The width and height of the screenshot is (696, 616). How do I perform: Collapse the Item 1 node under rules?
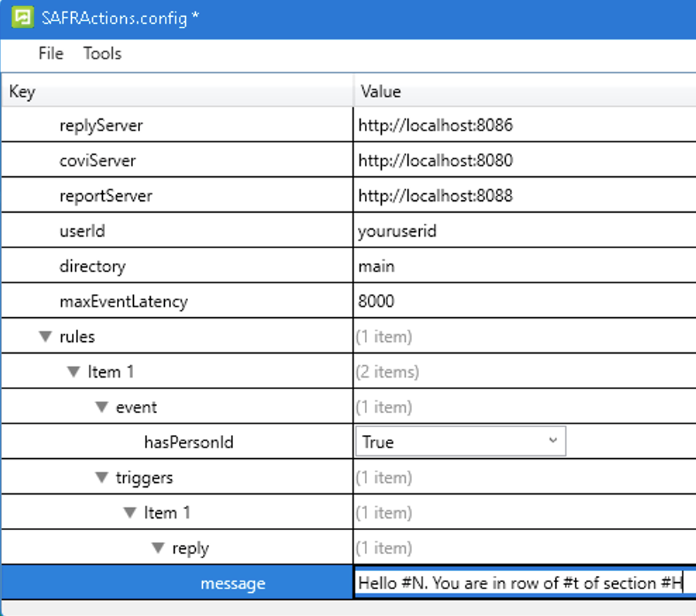click(74, 372)
